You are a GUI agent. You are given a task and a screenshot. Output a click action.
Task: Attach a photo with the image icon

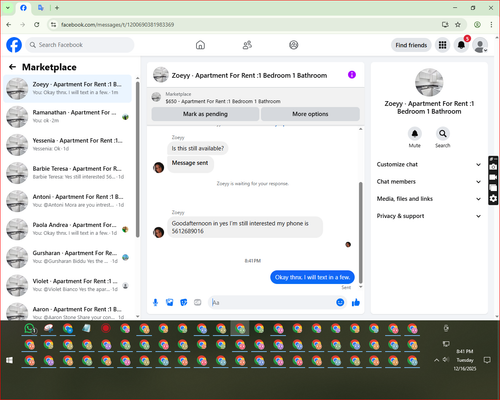pyautogui.click(x=170, y=302)
